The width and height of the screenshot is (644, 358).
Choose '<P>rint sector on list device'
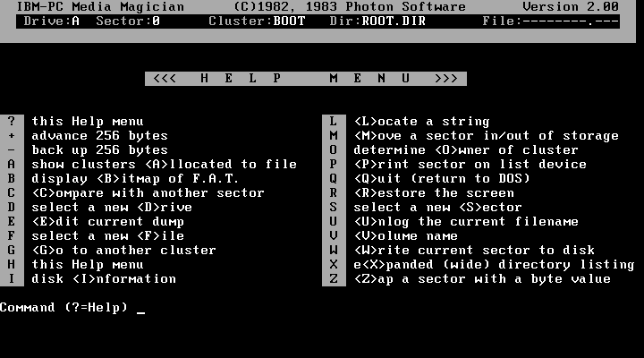coord(470,165)
